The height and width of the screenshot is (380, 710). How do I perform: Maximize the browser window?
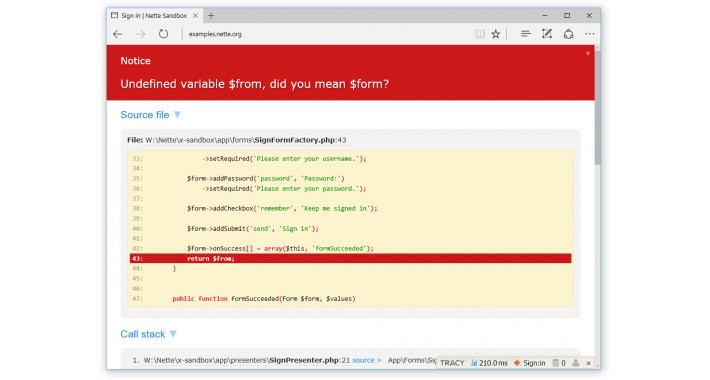[x=567, y=15]
